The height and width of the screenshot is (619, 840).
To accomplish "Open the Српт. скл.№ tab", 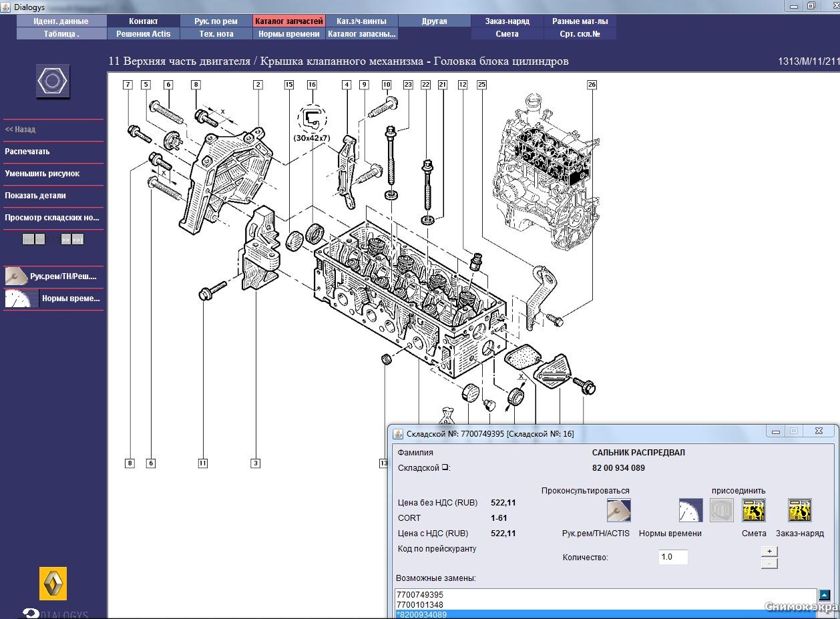I will coord(580,34).
